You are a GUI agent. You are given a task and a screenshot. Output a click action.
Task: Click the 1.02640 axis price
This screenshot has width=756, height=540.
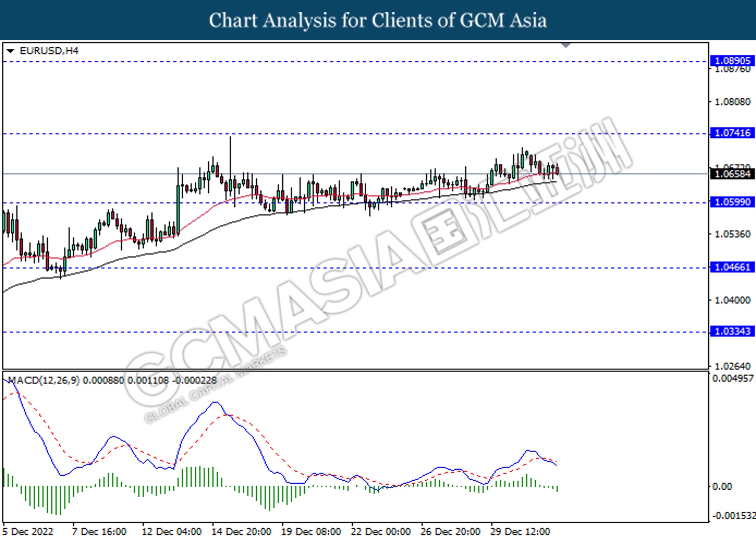(x=733, y=366)
